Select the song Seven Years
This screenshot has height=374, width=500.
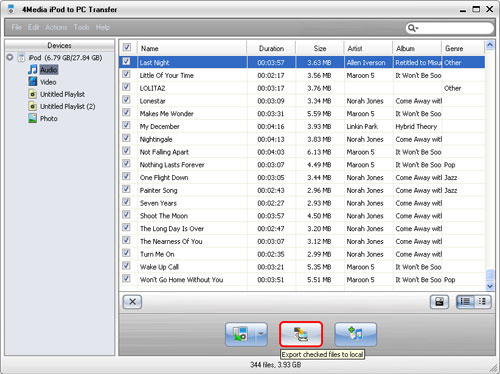(x=158, y=203)
